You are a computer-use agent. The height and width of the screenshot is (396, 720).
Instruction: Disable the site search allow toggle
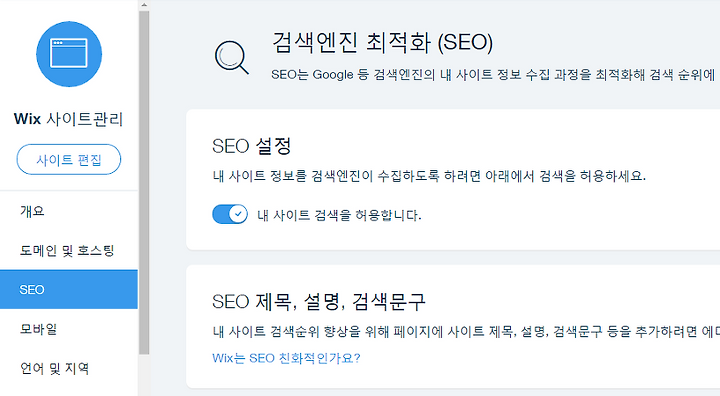pyautogui.click(x=230, y=214)
